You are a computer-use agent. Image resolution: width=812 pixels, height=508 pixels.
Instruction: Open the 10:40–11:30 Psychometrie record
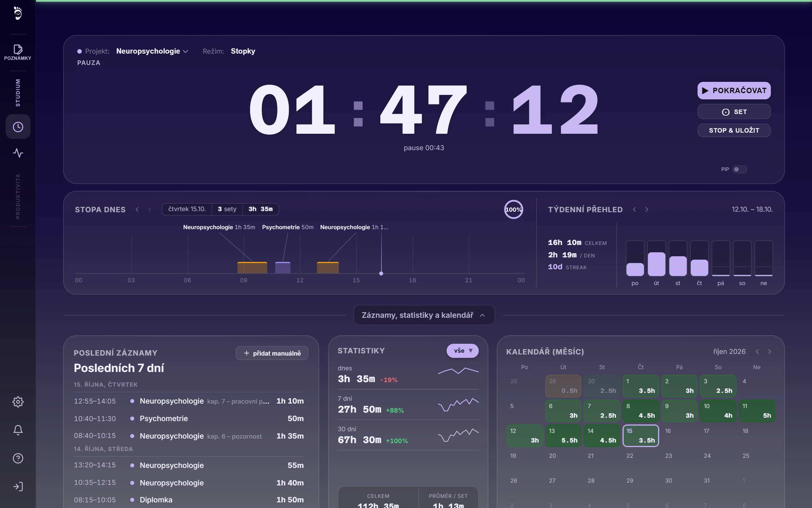[x=189, y=418]
